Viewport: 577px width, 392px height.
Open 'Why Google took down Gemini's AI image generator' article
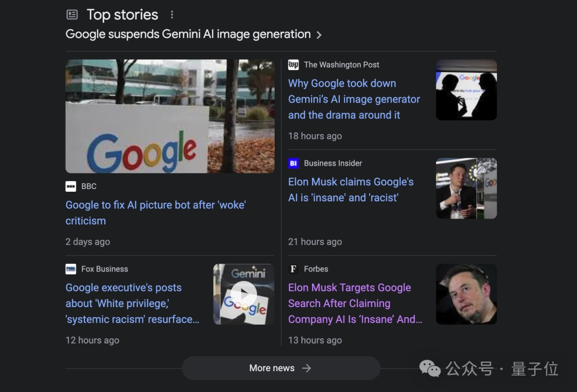pyautogui.click(x=354, y=99)
